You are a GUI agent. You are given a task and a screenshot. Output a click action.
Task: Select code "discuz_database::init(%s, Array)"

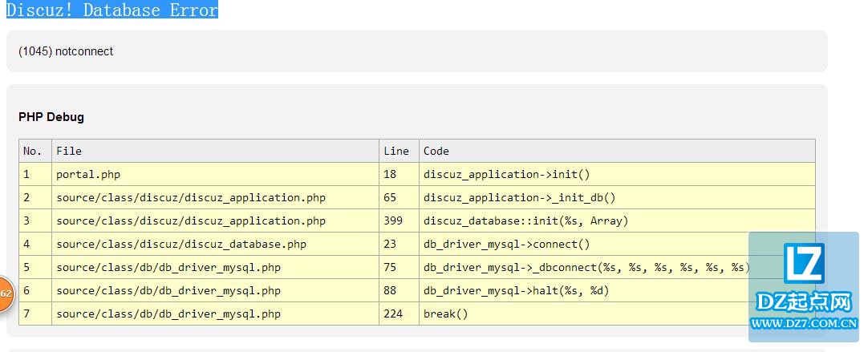tap(526, 221)
